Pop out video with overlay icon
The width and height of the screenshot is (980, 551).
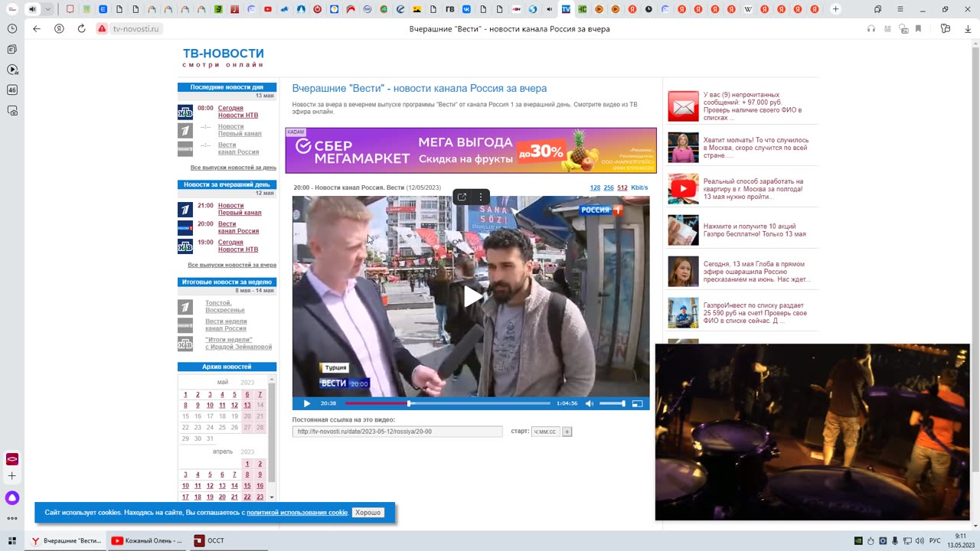click(462, 197)
